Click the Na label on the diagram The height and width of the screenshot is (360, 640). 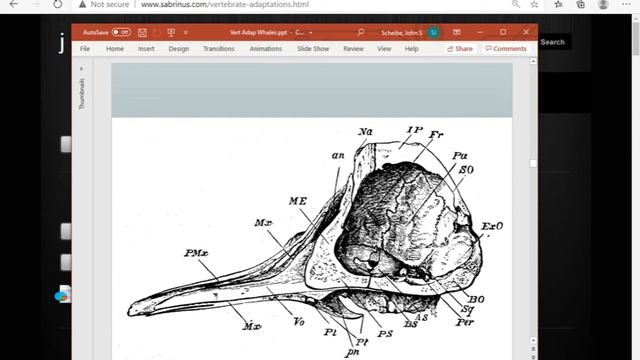(365, 131)
